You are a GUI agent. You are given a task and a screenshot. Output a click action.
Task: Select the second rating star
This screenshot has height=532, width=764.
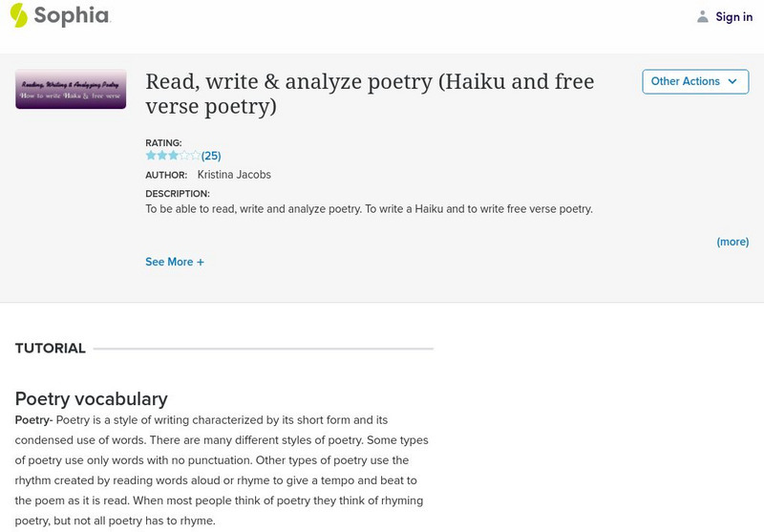pos(162,155)
